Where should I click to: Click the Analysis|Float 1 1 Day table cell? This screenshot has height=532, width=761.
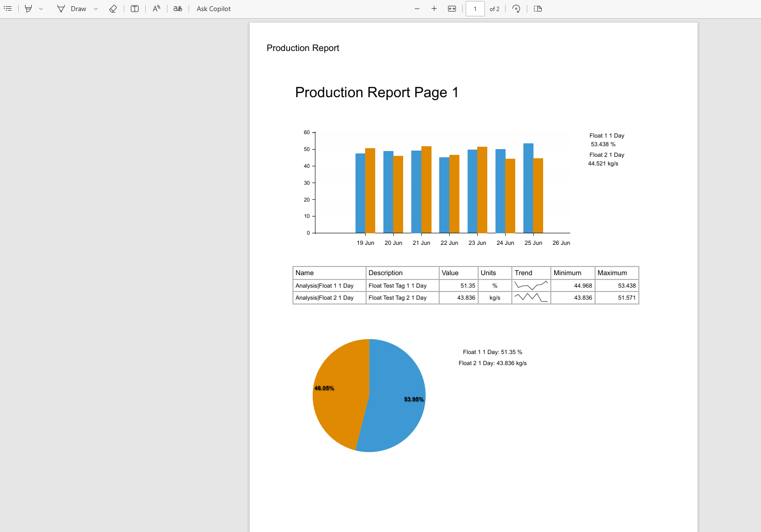(x=329, y=286)
